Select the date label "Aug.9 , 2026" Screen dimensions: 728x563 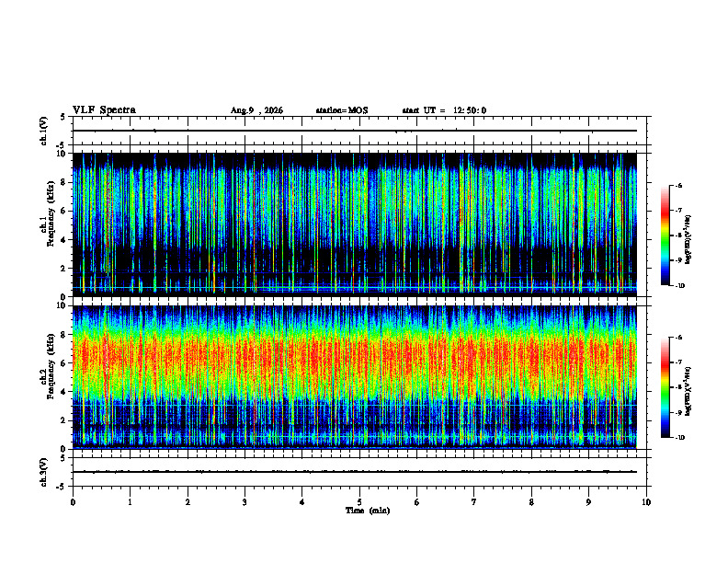[x=256, y=110]
